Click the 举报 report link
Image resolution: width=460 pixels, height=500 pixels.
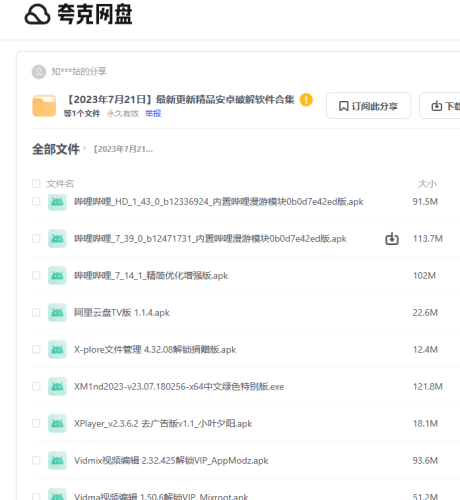click(153, 114)
